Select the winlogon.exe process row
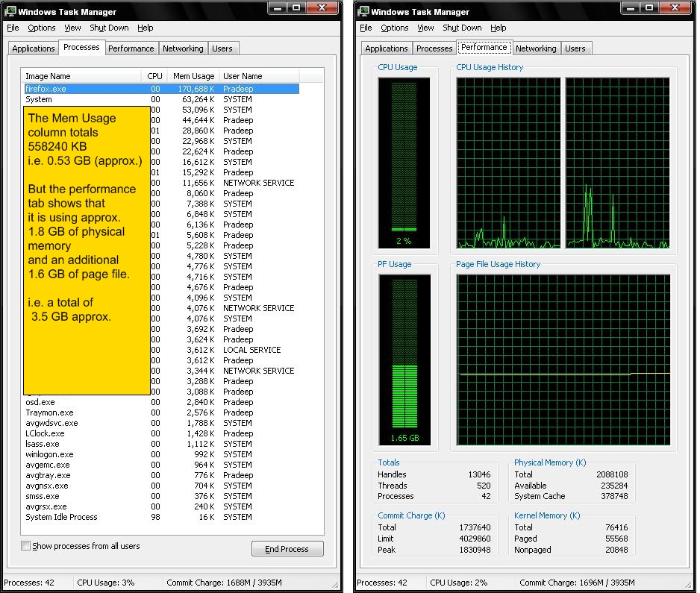Screen dimensions: 700x593 [162, 454]
